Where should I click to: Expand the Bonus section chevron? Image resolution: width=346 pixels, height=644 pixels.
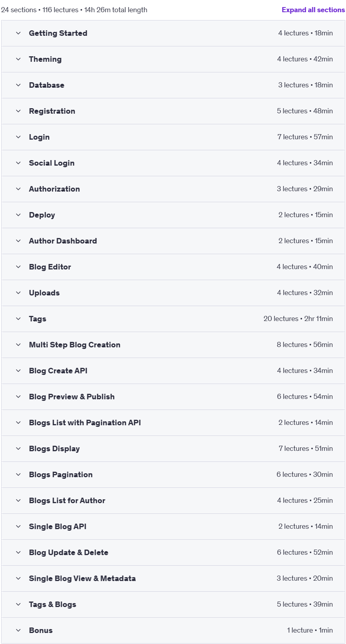click(x=18, y=630)
